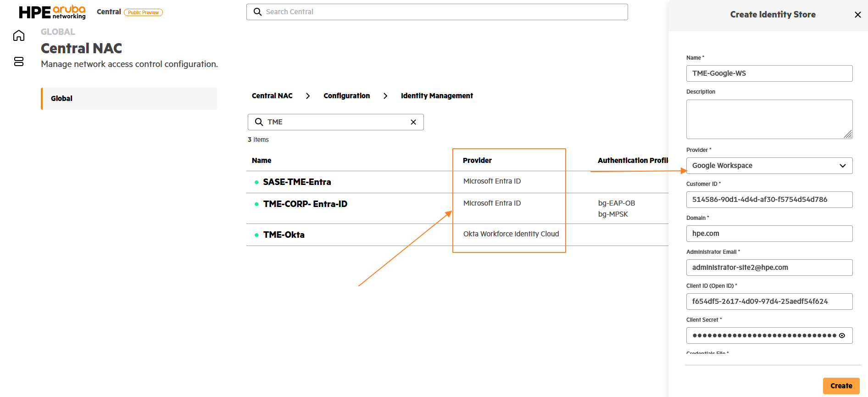The width and height of the screenshot is (868, 397).
Task: Click the TME-CORP- Entra-ID green status dot
Action: click(256, 204)
